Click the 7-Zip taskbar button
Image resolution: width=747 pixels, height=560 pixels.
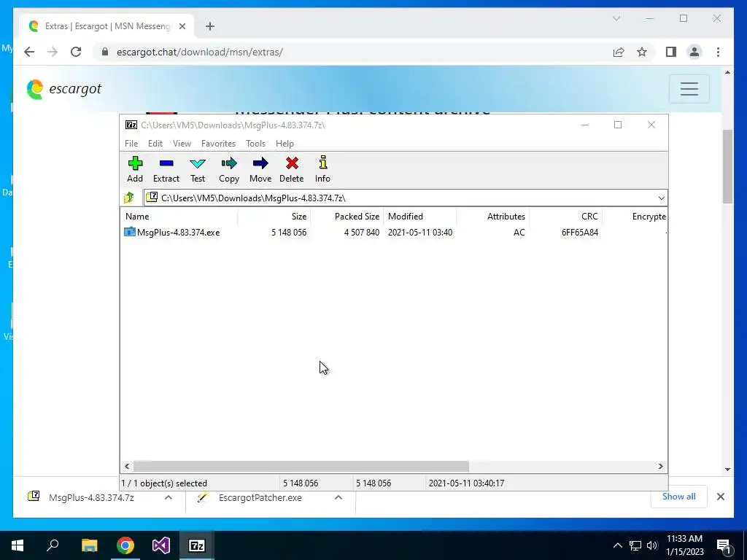click(x=197, y=545)
